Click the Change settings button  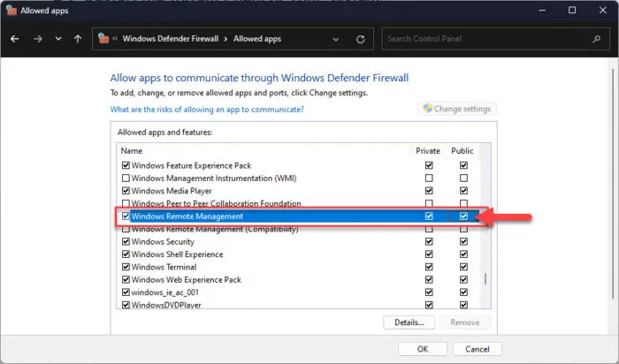[x=457, y=109]
